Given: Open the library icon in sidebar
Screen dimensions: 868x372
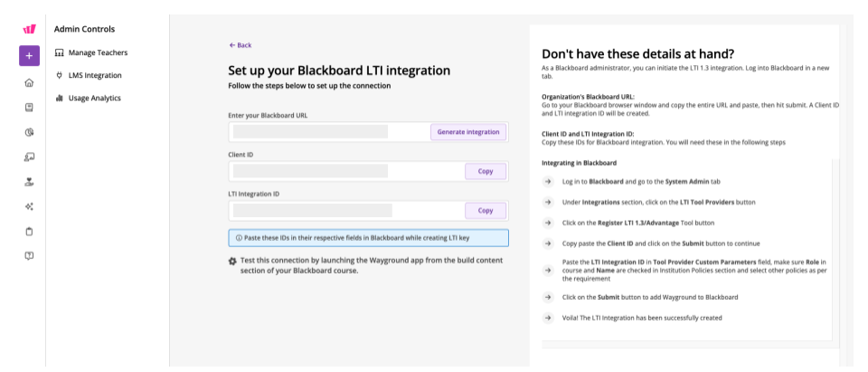Looking at the screenshot, I should click(29, 107).
